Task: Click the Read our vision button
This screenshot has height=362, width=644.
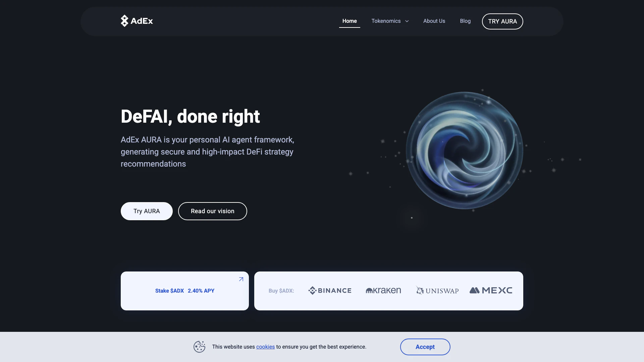Action: (213, 211)
